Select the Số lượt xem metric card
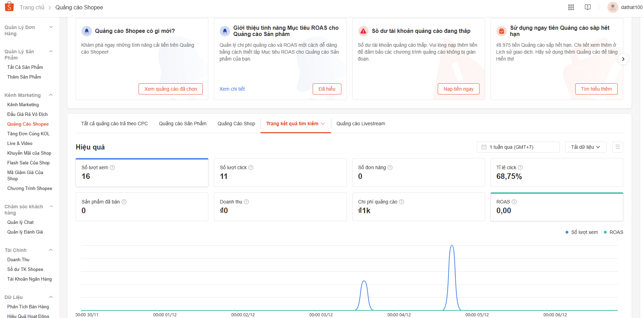The image size is (644, 318). (142, 172)
